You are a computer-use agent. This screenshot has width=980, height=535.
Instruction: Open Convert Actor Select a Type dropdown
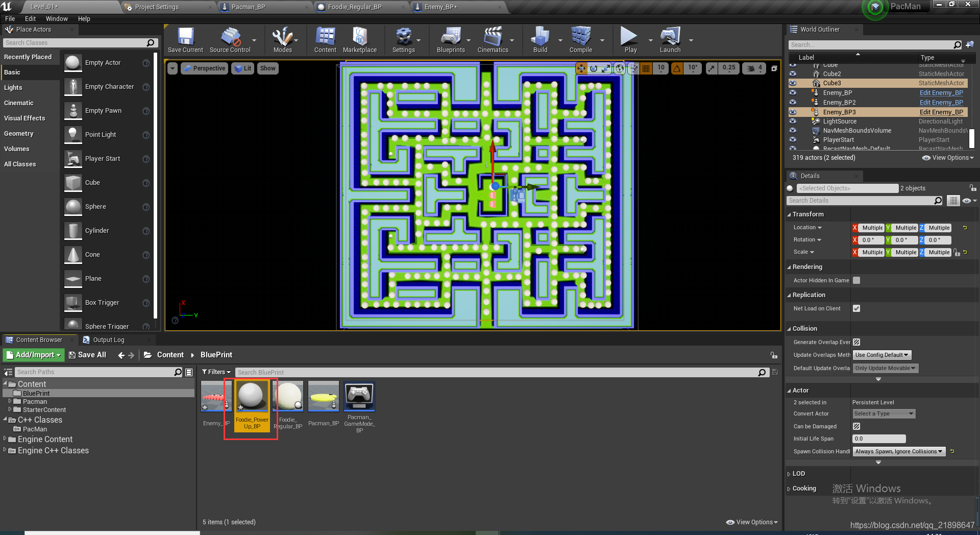[x=884, y=414]
